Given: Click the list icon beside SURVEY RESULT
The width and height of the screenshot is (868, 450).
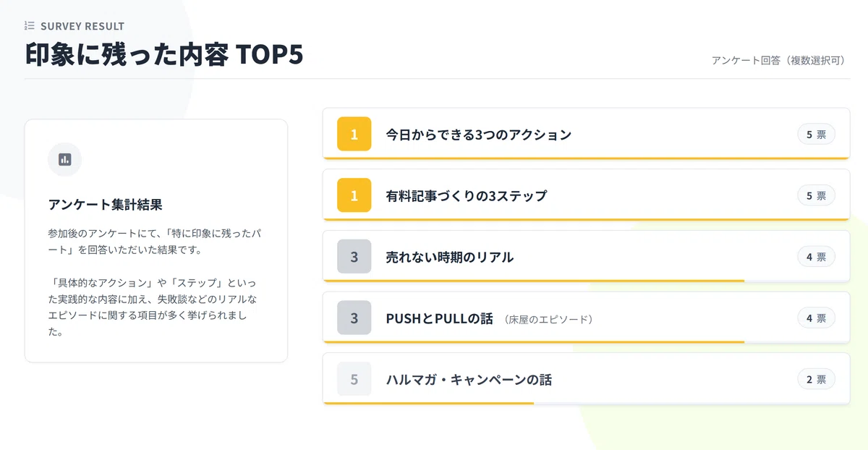Looking at the screenshot, I should point(30,26).
